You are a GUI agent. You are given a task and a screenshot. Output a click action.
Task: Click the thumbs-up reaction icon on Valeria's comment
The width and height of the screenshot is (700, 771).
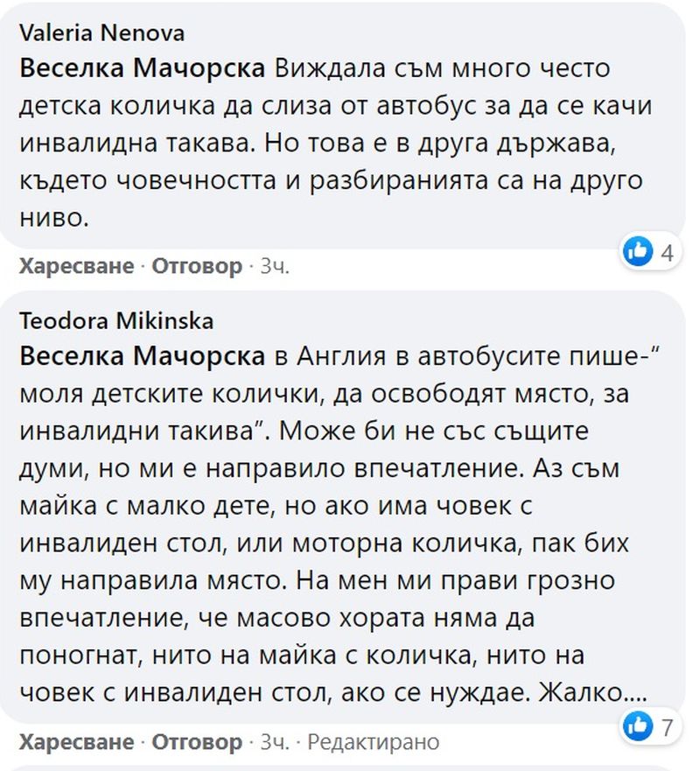638,251
